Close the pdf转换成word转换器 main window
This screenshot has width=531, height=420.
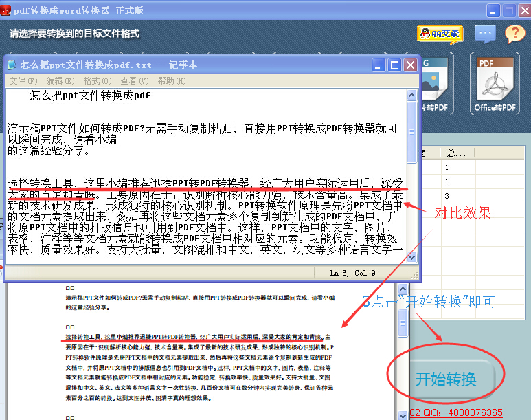click(525, 11)
